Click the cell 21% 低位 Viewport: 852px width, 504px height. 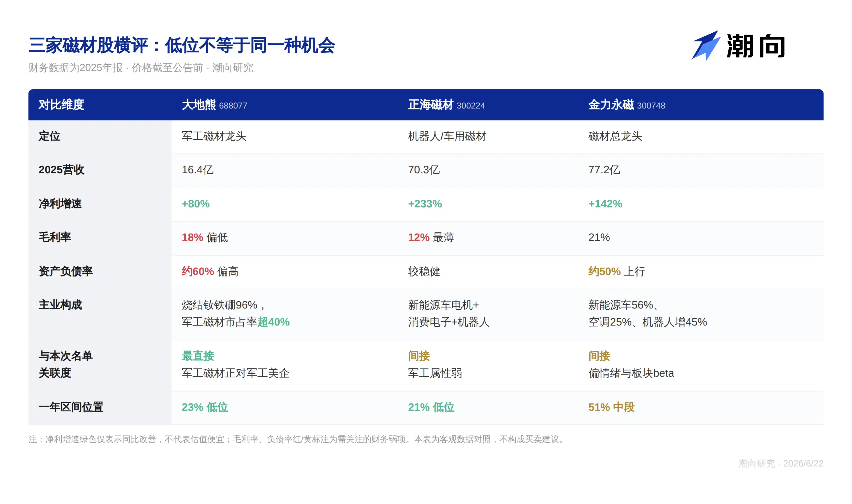tap(431, 407)
